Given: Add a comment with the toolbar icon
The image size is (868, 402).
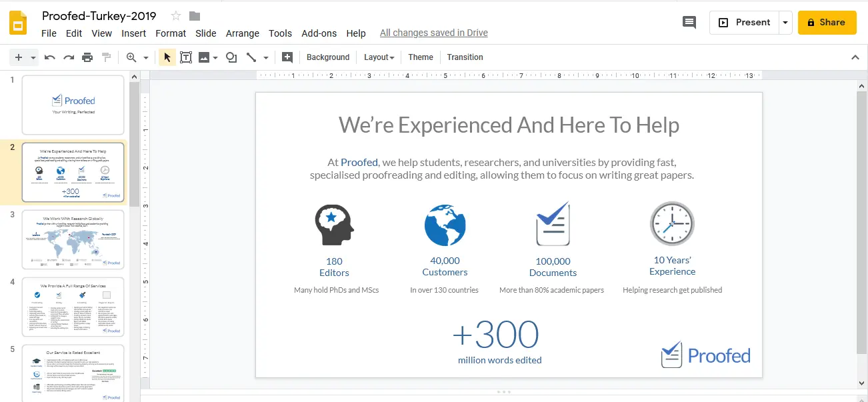Looking at the screenshot, I should [287, 57].
